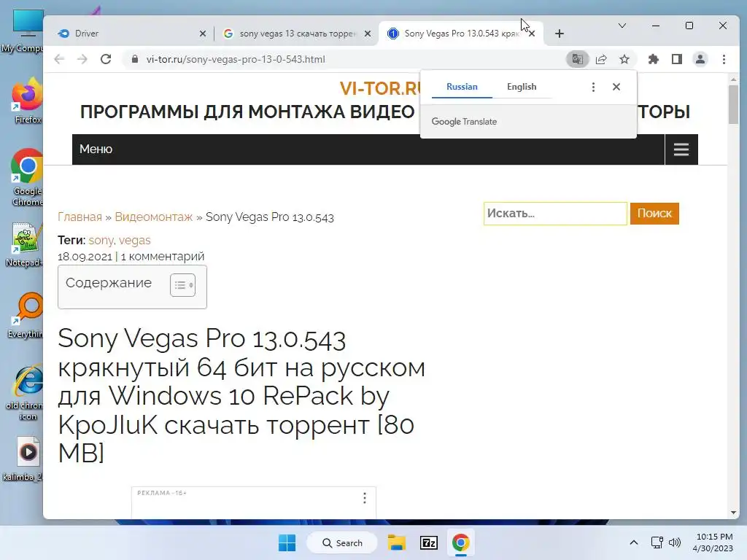
Task: Open ad options three-dot icon
Action: [x=365, y=498]
